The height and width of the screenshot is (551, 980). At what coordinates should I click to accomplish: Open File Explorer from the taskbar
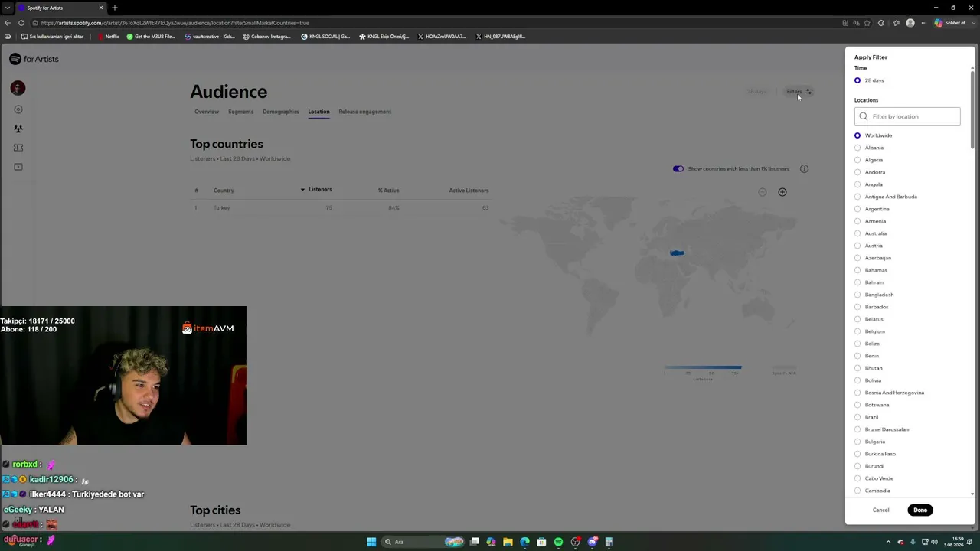click(508, 542)
